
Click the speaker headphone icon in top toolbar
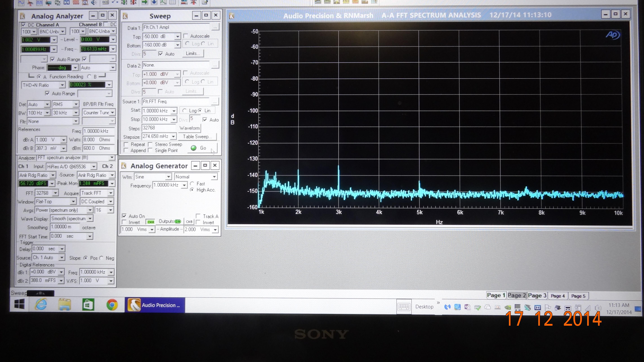pos(94,3)
